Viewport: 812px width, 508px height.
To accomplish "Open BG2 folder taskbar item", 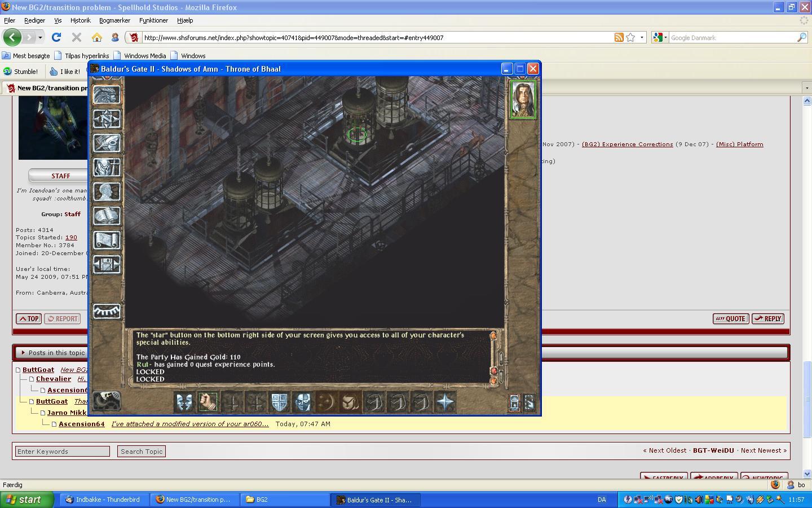I will point(285,500).
